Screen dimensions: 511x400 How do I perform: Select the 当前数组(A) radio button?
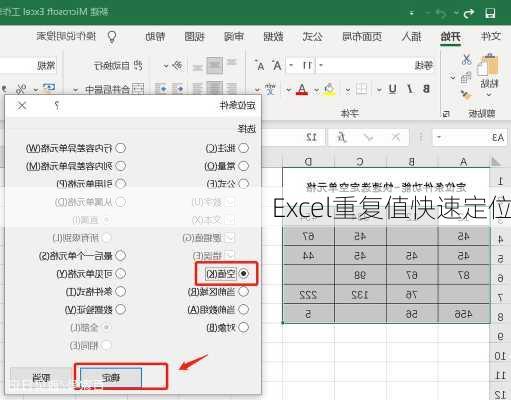click(244, 309)
